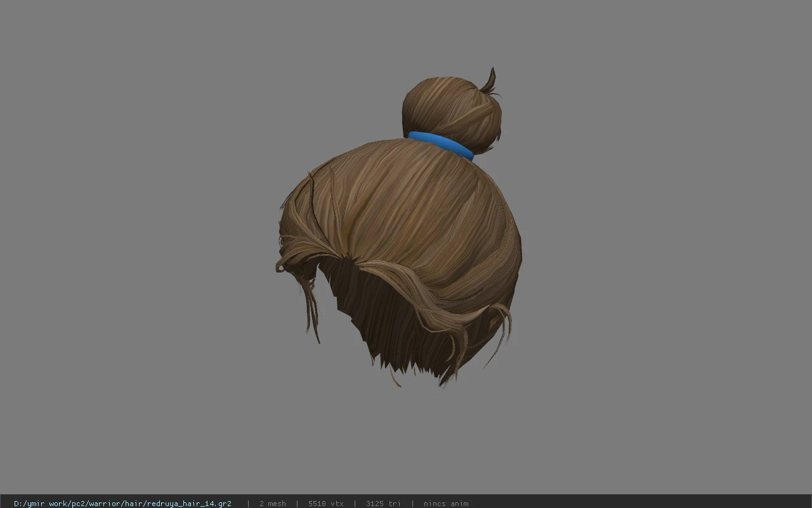Click the hair model in the viewport
Viewport: 812px width, 508px height.
399,227
